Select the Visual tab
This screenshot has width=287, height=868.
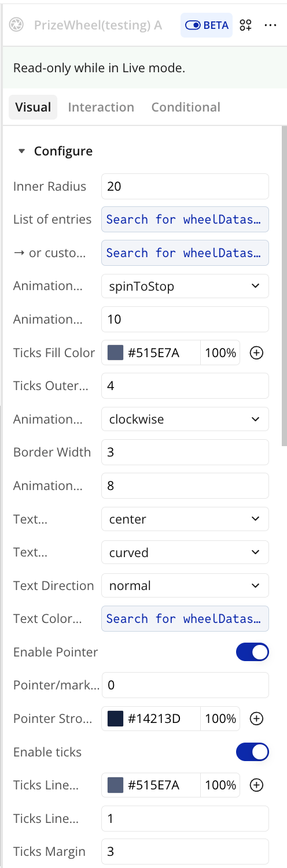click(33, 107)
